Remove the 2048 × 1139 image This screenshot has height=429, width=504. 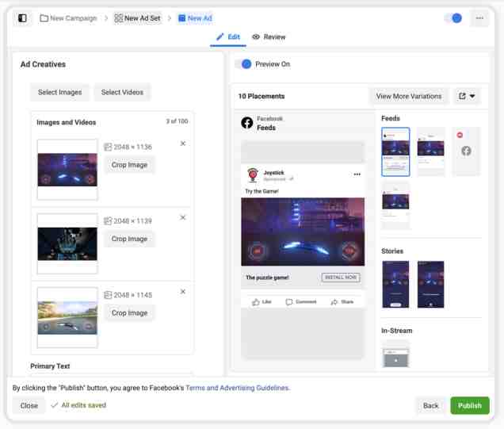pyautogui.click(x=183, y=218)
